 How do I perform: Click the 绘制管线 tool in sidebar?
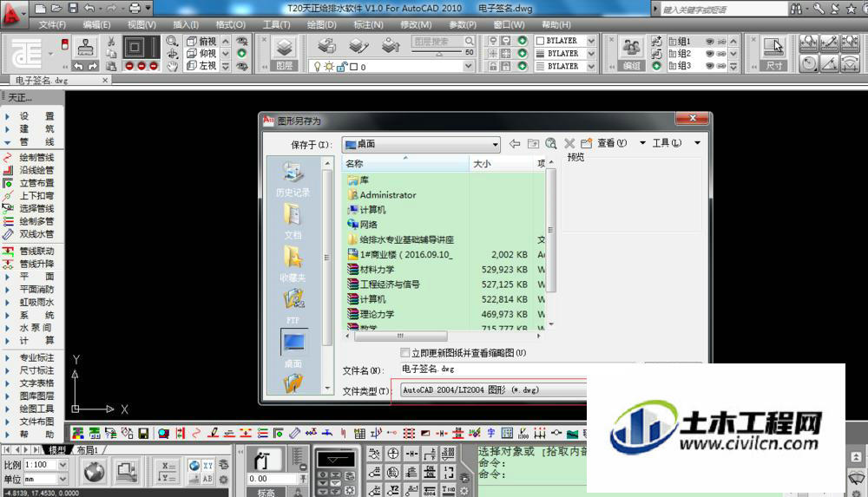pyautogui.click(x=31, y=158)
